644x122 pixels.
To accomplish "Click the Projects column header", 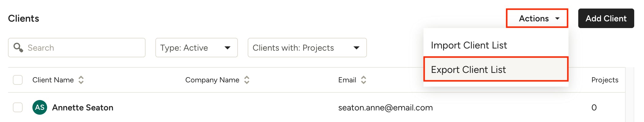I will pyautogui.click(x=605, y=80).
